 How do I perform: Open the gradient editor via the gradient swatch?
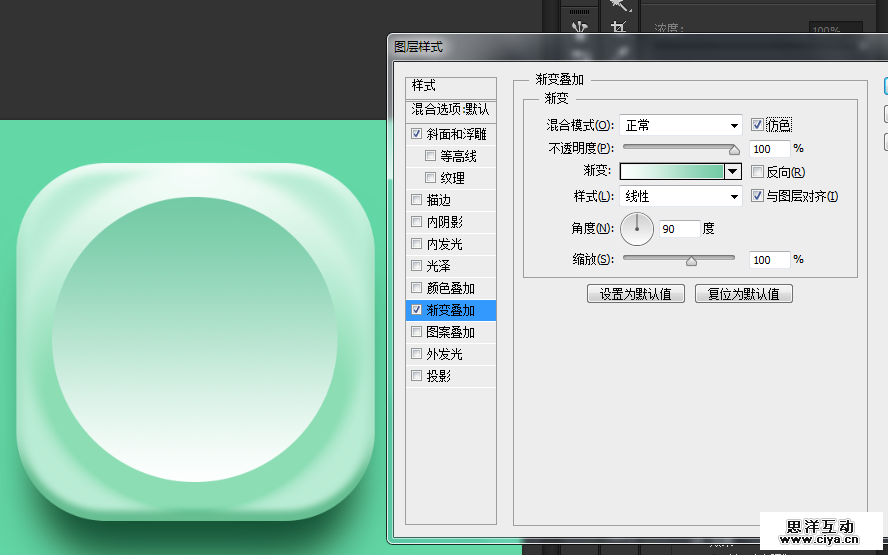(672, 172)
